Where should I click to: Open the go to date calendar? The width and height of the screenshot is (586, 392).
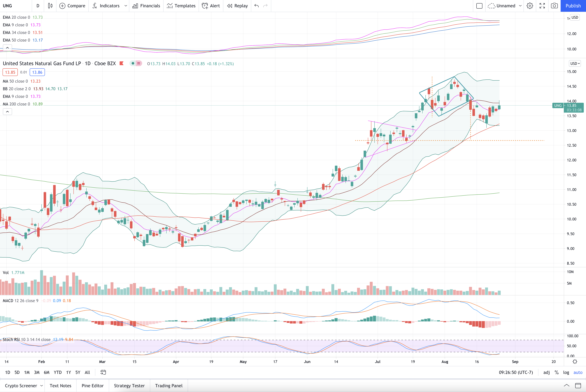click(103, 372)
